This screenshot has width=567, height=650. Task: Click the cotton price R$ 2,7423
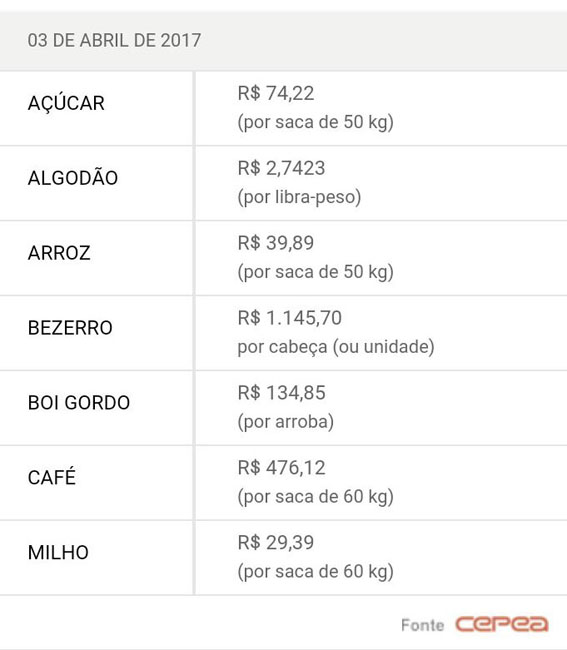tap(281, 168)
